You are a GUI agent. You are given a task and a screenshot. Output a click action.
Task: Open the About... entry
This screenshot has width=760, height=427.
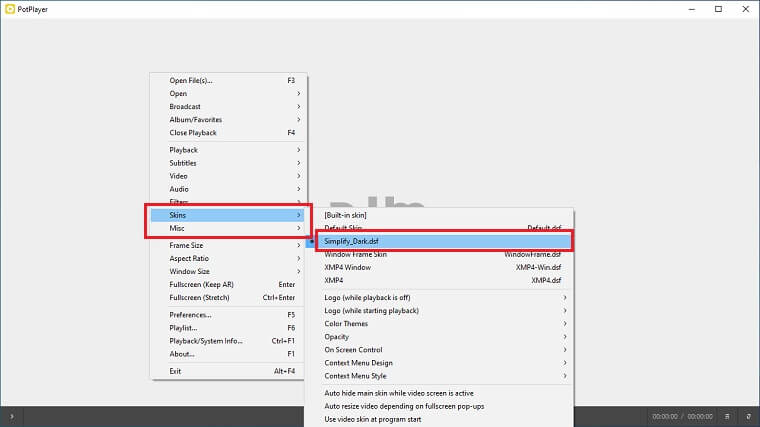point(228,354)
